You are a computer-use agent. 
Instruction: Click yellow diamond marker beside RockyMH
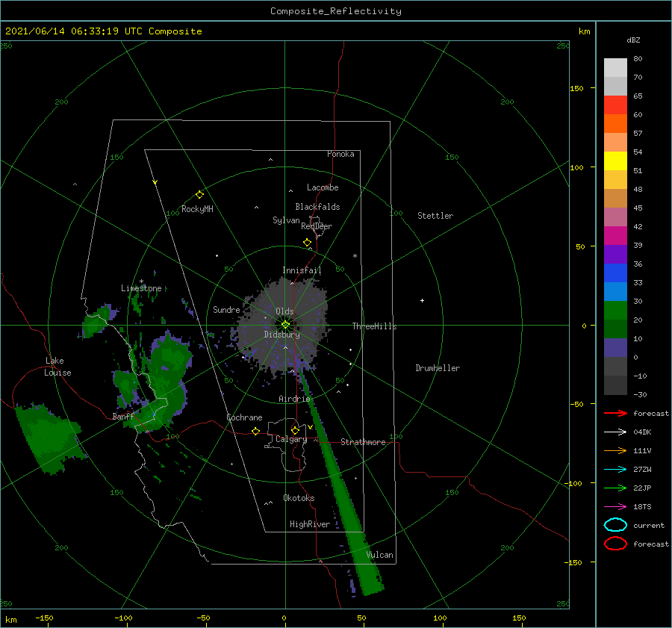pos(199,195)
